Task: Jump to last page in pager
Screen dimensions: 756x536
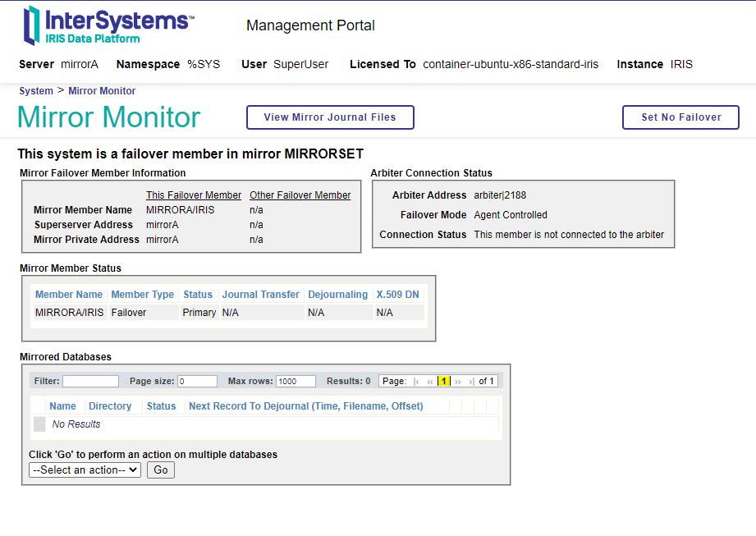Action: pyautogui.click(x=471, y=382)
